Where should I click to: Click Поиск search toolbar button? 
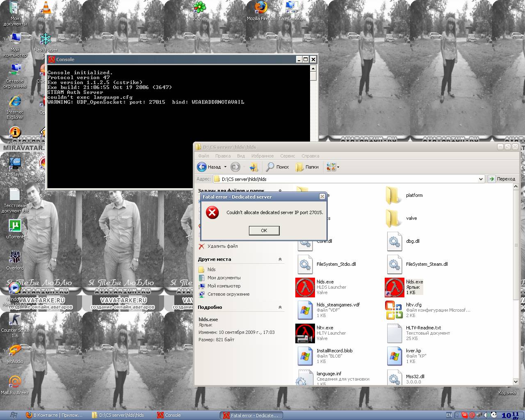(278, 167)
